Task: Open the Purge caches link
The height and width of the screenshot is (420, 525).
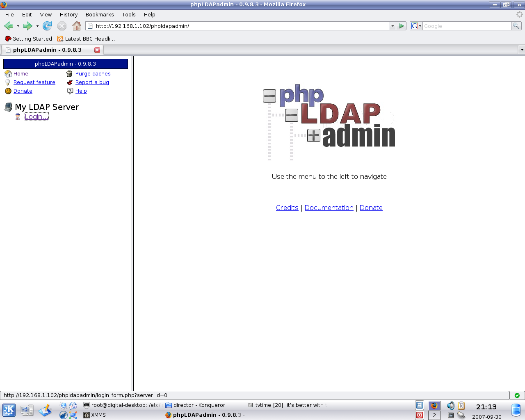Action: 93,74
